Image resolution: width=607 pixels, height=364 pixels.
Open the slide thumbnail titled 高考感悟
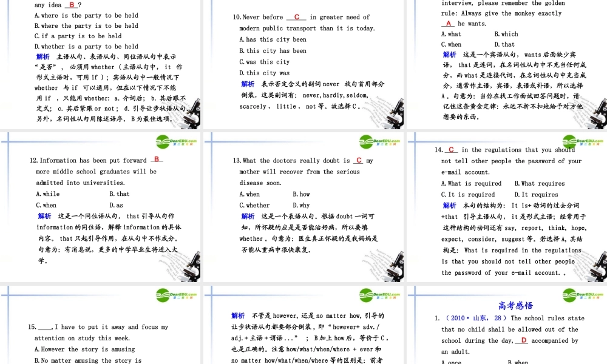(507, 325)
